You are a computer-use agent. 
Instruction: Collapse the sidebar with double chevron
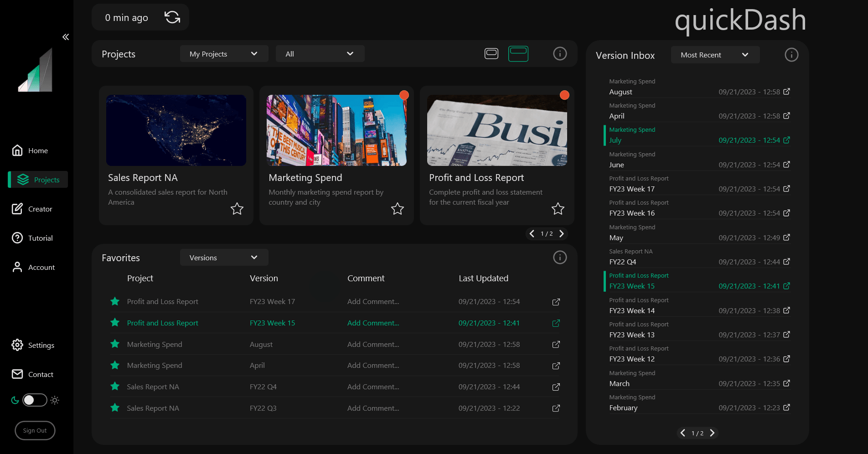pyautogui.click(x=66, y=37)
